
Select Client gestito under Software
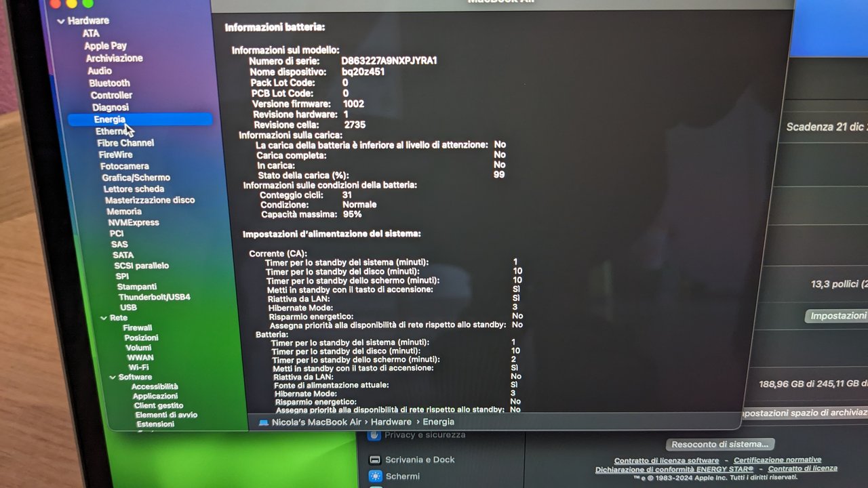coord(159,406)
